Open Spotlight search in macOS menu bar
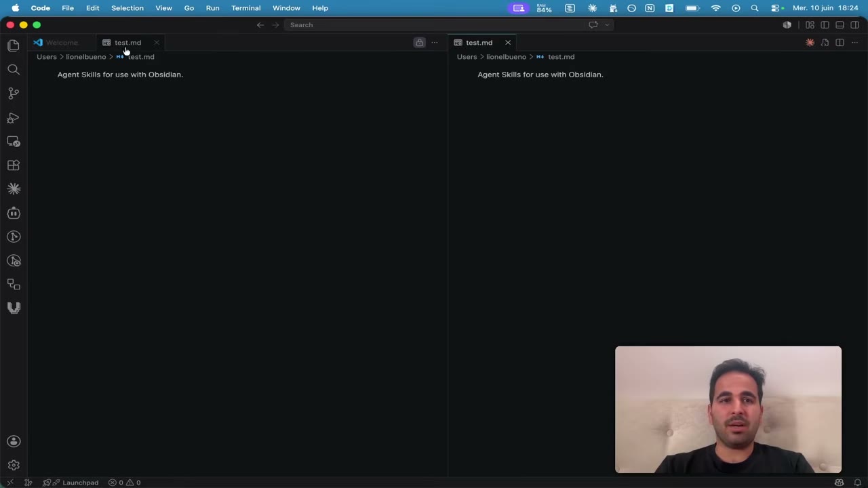The image size is (868, 488). point(755,8)
